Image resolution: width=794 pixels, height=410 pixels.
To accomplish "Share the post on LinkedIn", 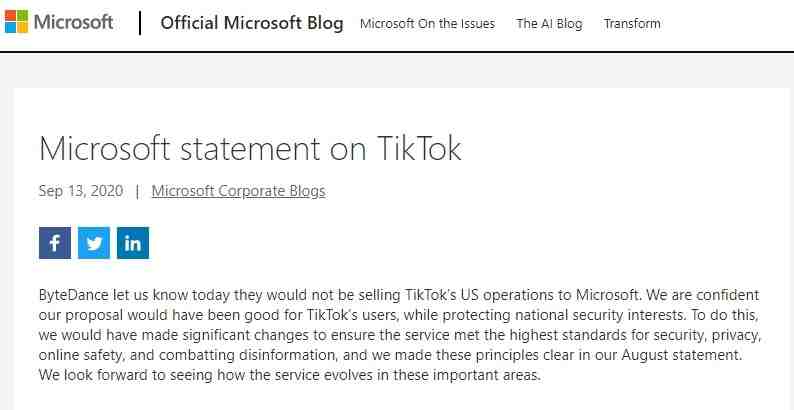I will pyautogui.click(x=133, y=243).
